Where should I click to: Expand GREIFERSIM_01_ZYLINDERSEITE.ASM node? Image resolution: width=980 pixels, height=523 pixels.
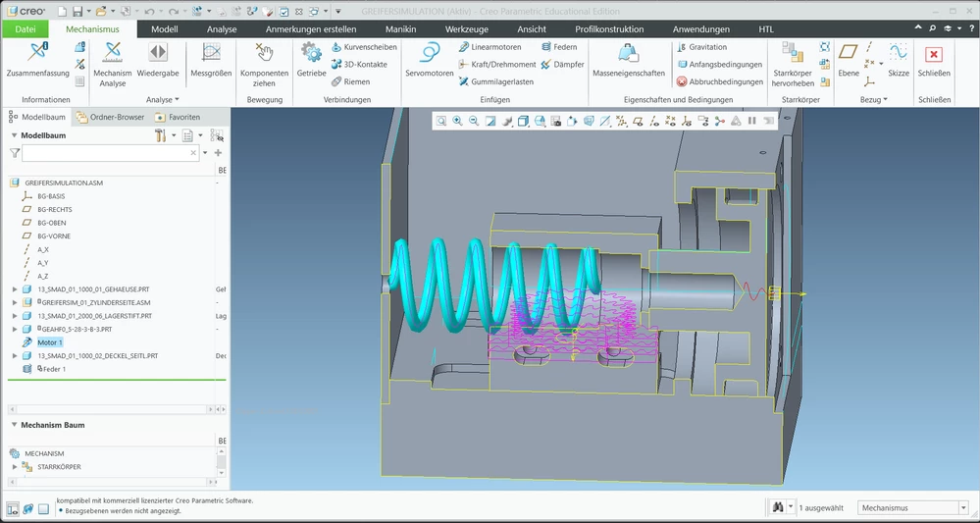[15, 302]
